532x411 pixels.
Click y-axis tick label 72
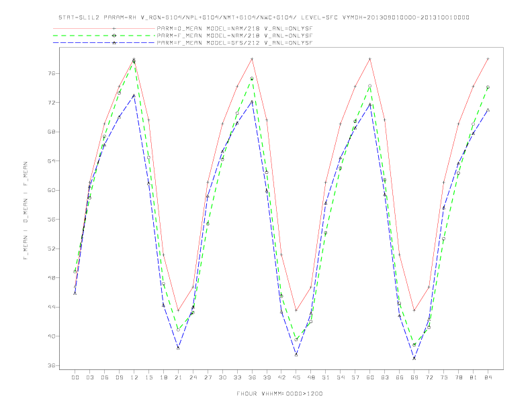(x=51, y=102)
